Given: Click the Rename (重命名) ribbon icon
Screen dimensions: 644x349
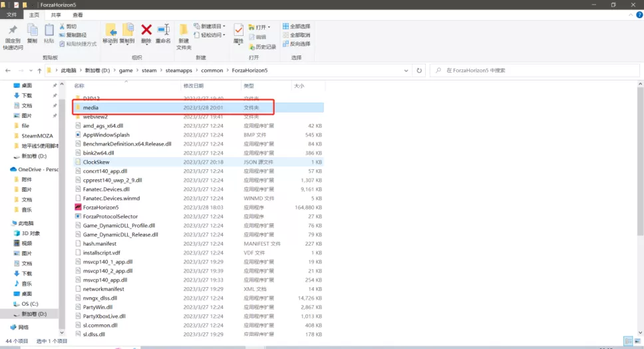Looking at the screenshot, I should pyautogui.click(x=163, y=31).
